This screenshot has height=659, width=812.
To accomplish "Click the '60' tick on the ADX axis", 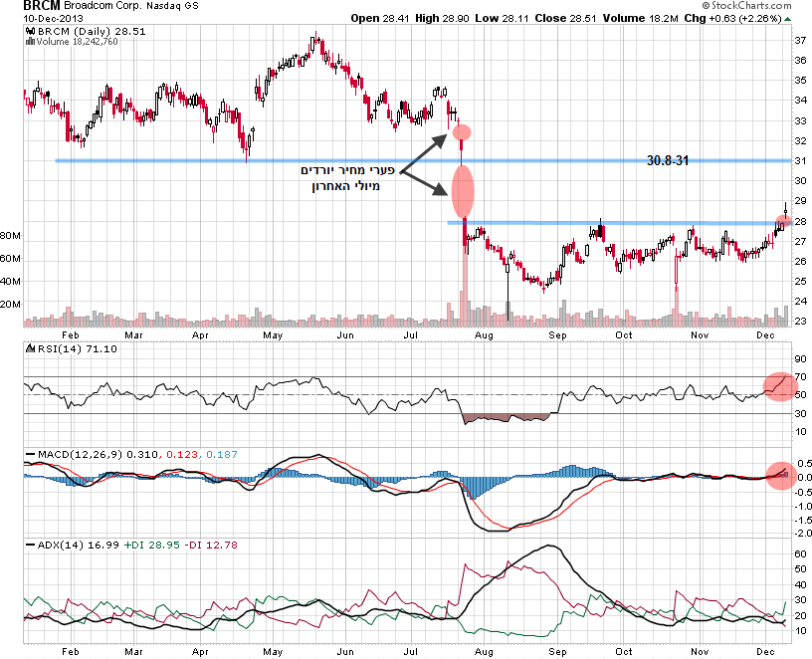I will pos(801,553).
